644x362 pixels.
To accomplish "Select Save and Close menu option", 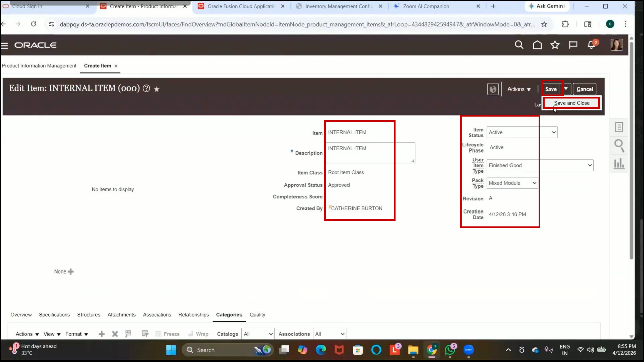I will [x=572, y=103].
